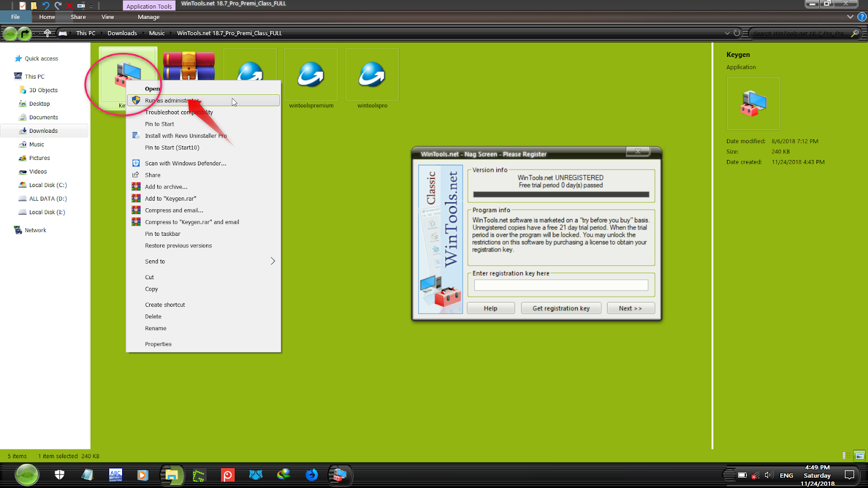Click the volume speaker tray icon
Image resolution: width=868 pixels, height=488 pixels.
pyautogui.click(x=768, y=476)
